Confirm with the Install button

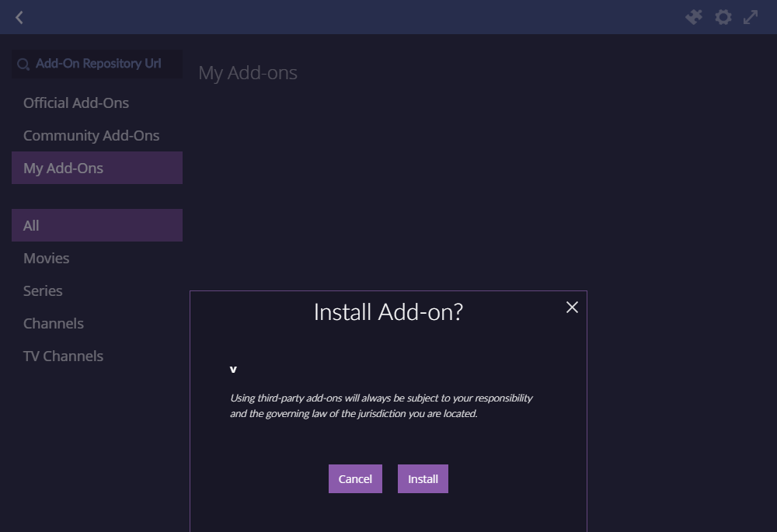[423, 479]
